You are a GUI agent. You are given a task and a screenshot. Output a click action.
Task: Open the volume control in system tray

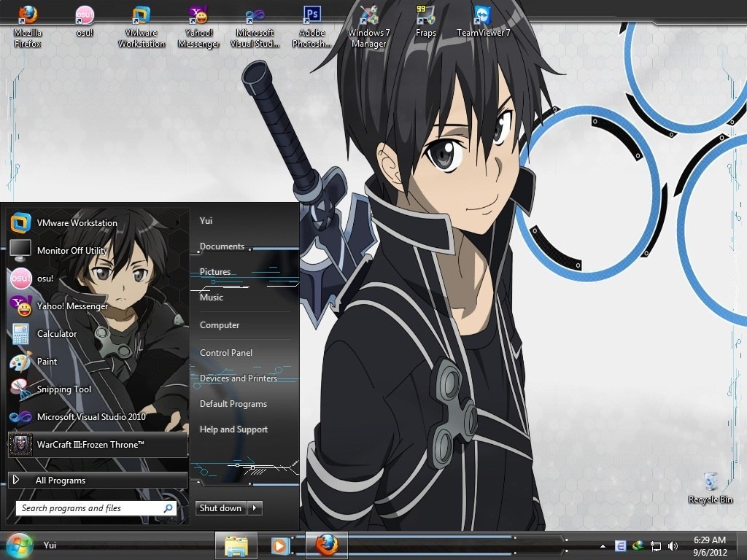click(x=673, y=545)
